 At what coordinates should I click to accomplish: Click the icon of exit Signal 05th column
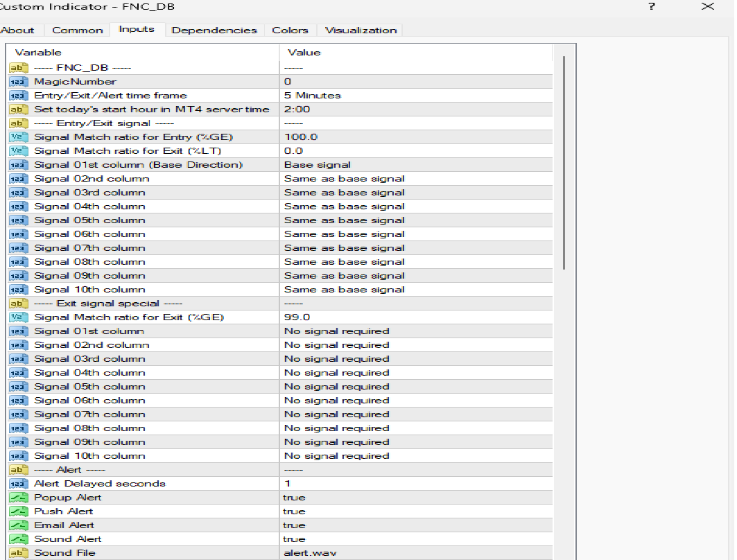coord(18,387)
